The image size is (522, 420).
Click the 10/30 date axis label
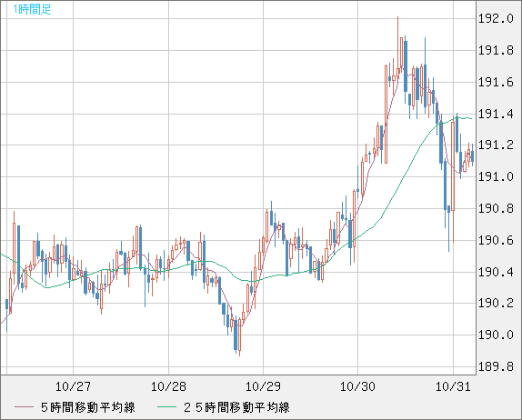pos(357,386)
